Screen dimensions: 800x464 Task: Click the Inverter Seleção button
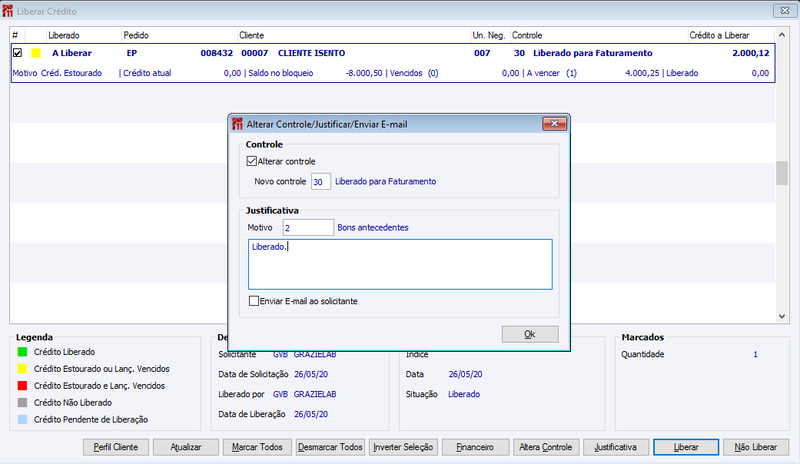pos(403,447)
